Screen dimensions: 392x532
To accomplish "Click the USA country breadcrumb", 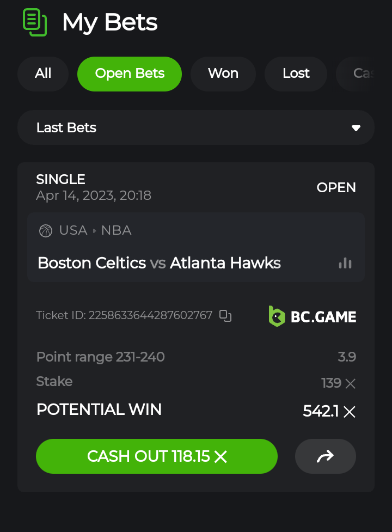I will pyautogui.click(x=73, y=230).
